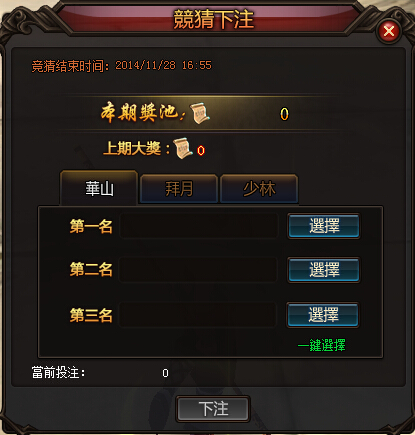Click the 下注 button at the bottom
Viewport: 415px width, 435px height.
pos(213,409)
